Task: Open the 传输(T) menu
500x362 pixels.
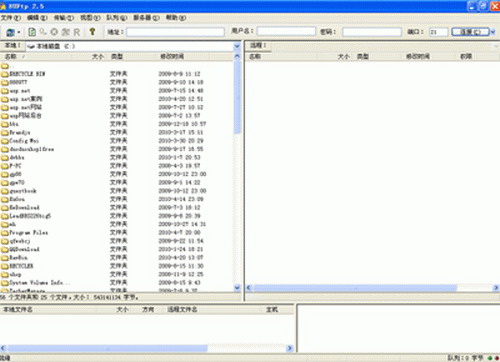Action: [64, 18]
